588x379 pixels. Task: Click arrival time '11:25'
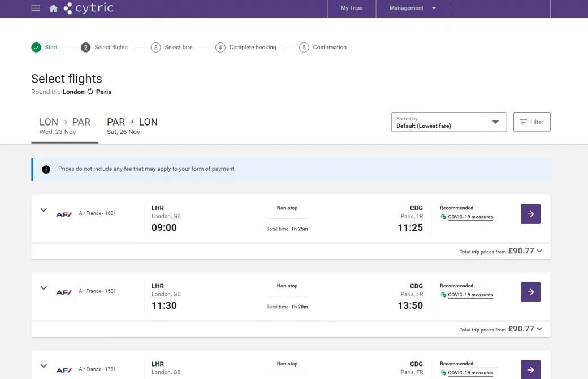coord(410,227)
